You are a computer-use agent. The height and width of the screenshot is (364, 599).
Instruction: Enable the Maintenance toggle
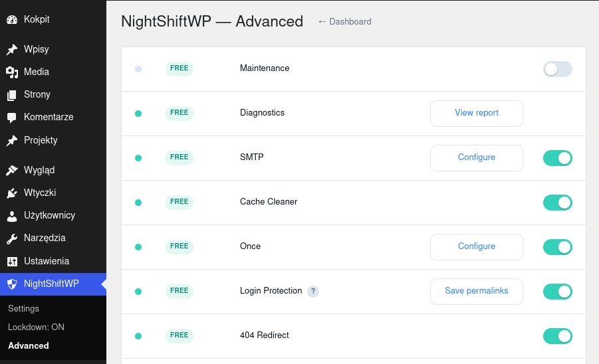point(557,69)
